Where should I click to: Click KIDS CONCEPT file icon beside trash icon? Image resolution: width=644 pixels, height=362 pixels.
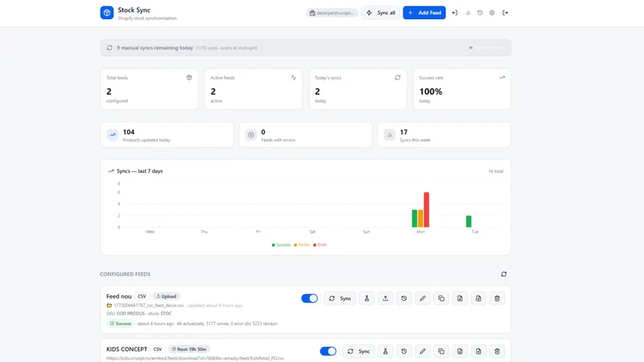pos(478,352)
